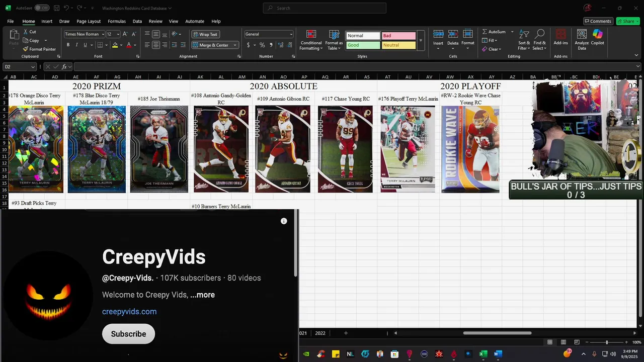
Task: Apply the Good cell style
Action: pyautogui.click(x=363, y=45)
